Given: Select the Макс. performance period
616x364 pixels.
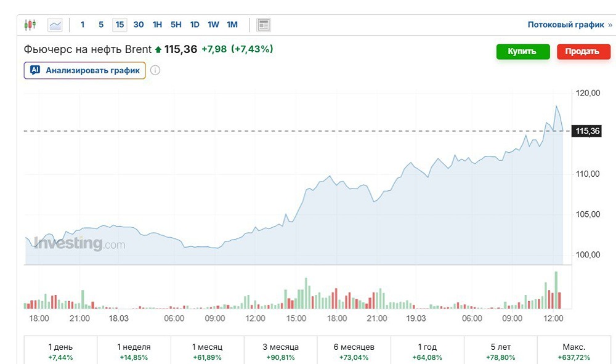Looking at the screenshot, I should pyautogui.click(x=573, y=351).
